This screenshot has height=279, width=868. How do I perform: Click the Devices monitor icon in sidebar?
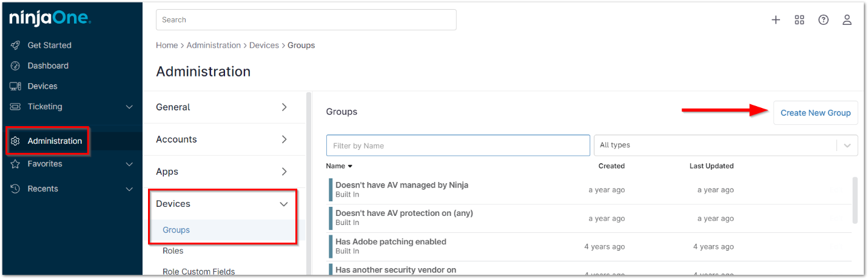[16, 86]
